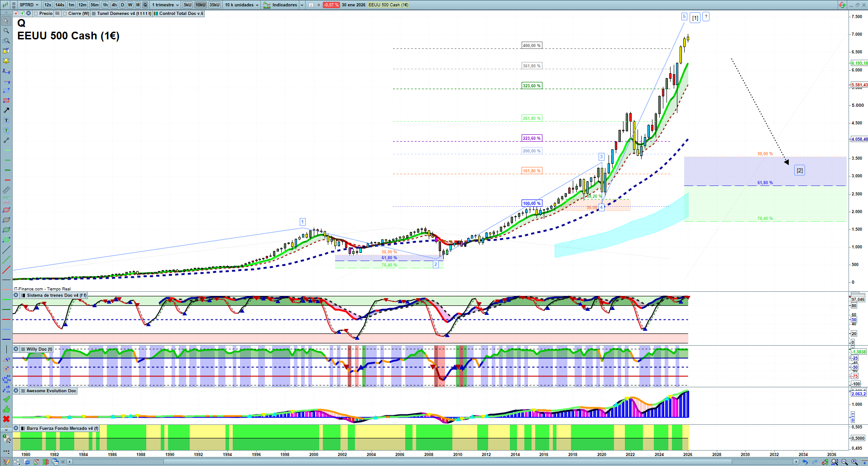Screen dimensions: 868x466
Task: Select the cursor pointer tool
Action: point(6,21)
